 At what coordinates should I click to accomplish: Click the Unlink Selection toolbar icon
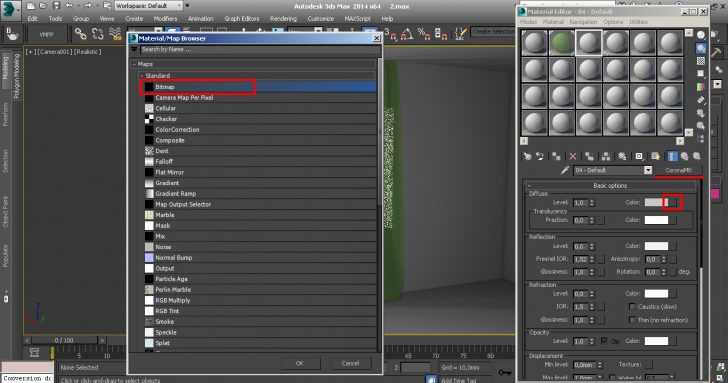98,34
